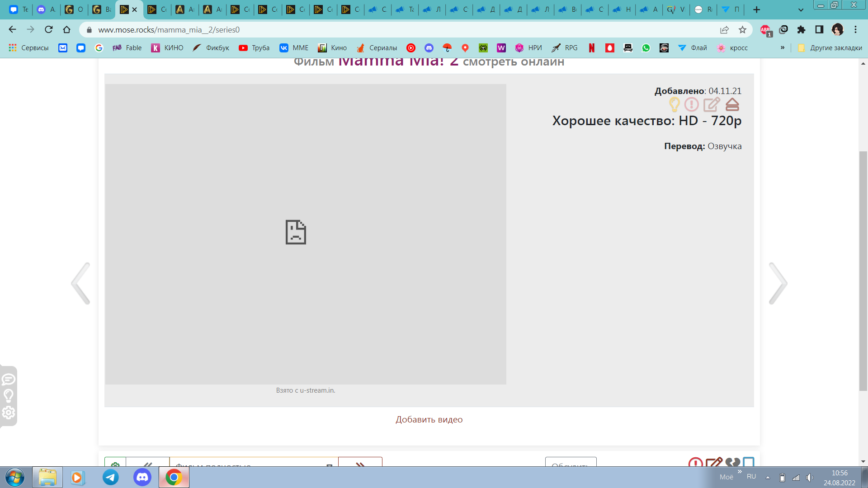Click the Chrome icon on the taskbar
The height and width of the screenshot is (488, 868).
[x=174, y=477]
